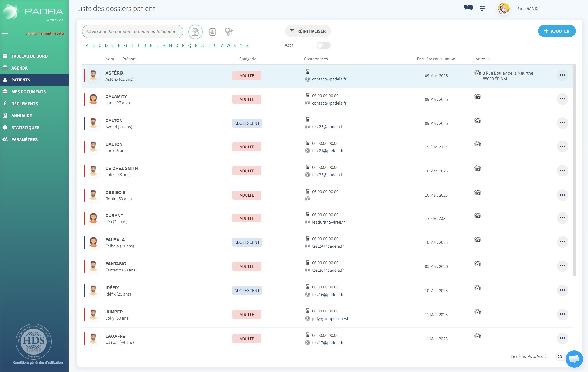Click the patient search input field
Screen dimensions: 588x372
(x=134, y=32)
